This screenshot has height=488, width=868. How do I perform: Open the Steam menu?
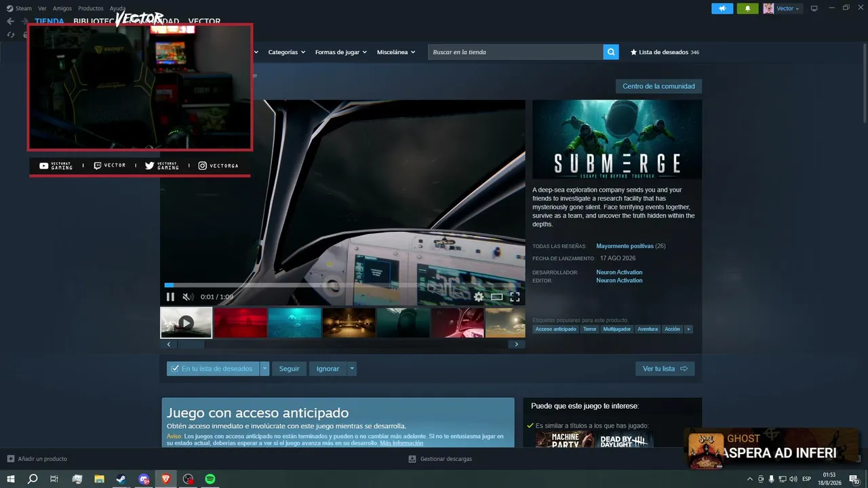[19, 8]
